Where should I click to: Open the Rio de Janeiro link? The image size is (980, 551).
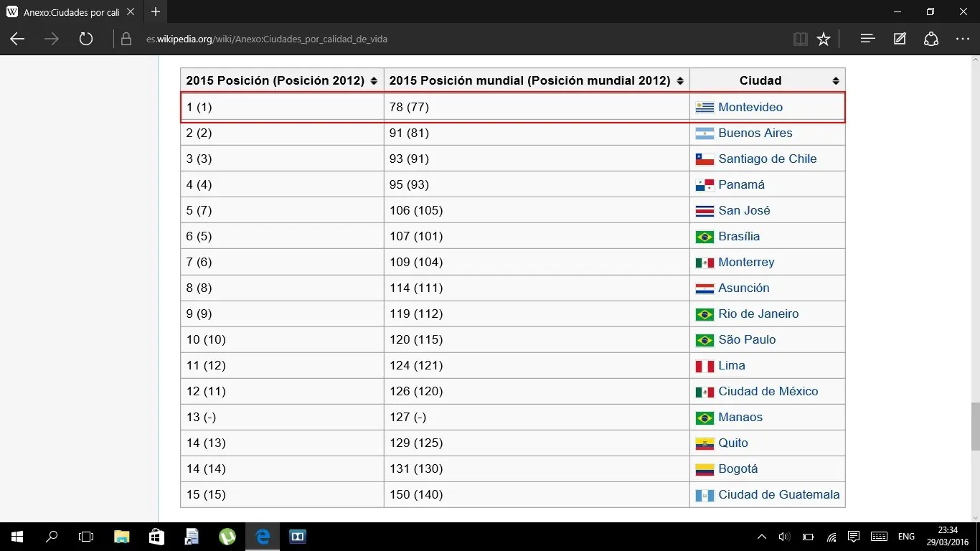coord(758,314)
